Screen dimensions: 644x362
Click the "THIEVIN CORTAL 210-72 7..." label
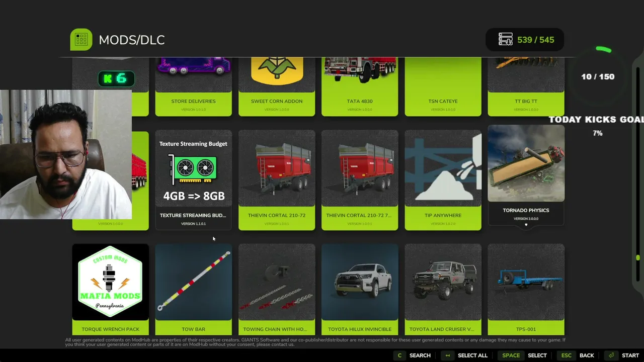tap(360, 215)
